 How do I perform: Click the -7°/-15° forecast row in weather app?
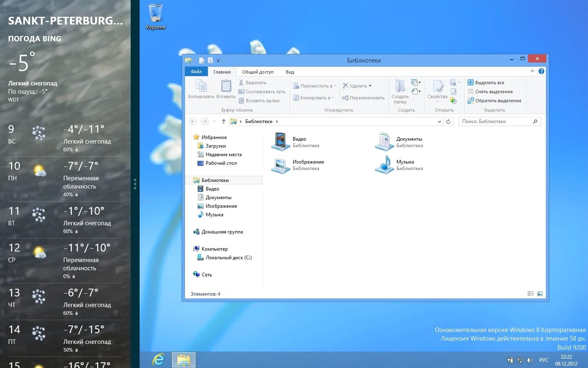pos(65,339)
